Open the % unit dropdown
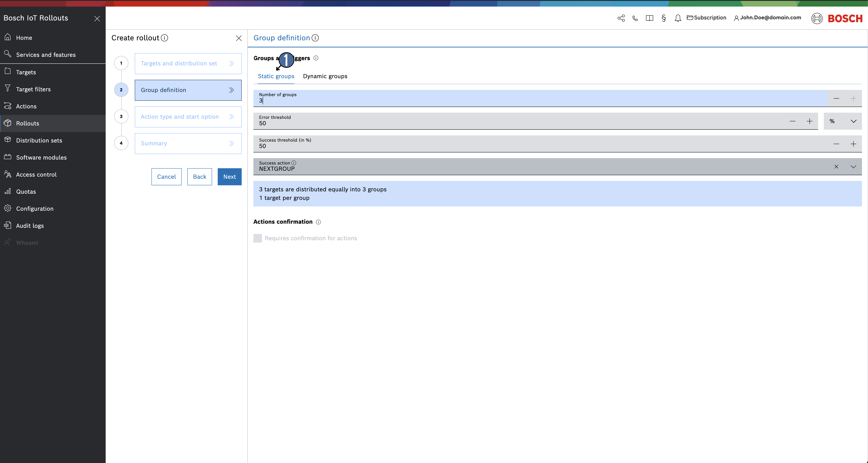This screenshot has width=868, height=463. coord(843,121)
